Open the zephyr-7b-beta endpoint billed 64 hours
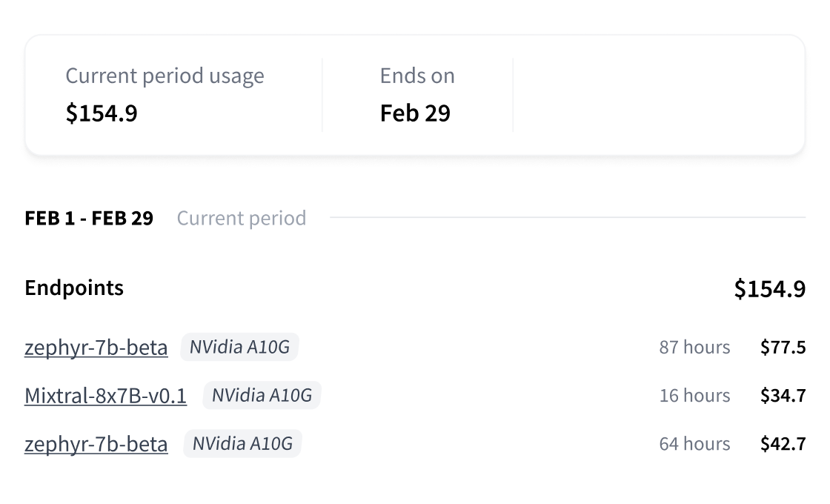The height and width of the screenshot is (504, 830). 96,444
